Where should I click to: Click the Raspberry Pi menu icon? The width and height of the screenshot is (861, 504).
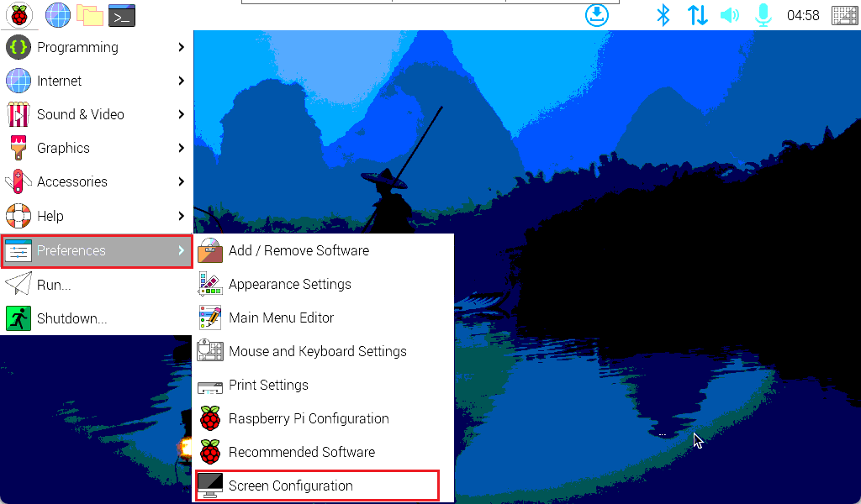point(18,14)
